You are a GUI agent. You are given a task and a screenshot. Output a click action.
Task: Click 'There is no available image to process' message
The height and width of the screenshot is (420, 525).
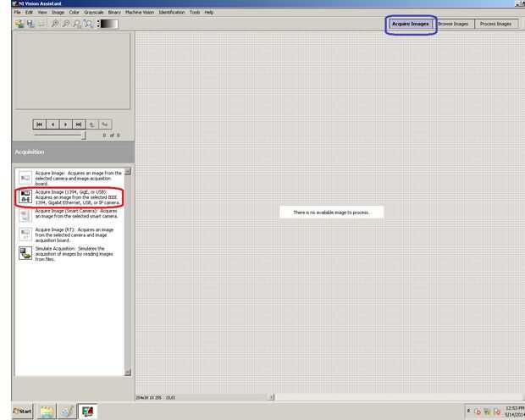tap(331, 213)
